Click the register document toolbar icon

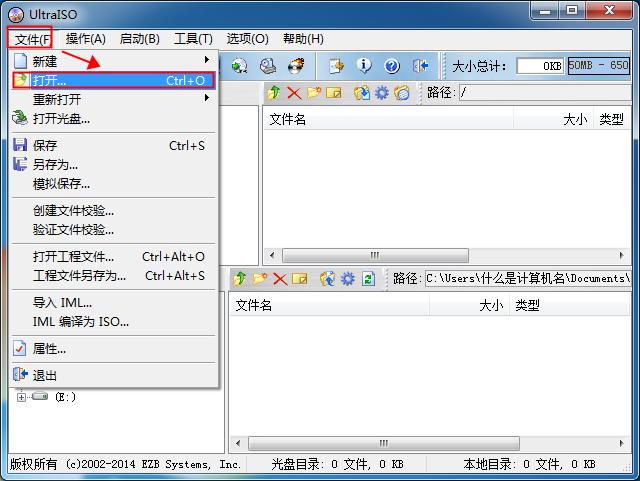point(337,66)
